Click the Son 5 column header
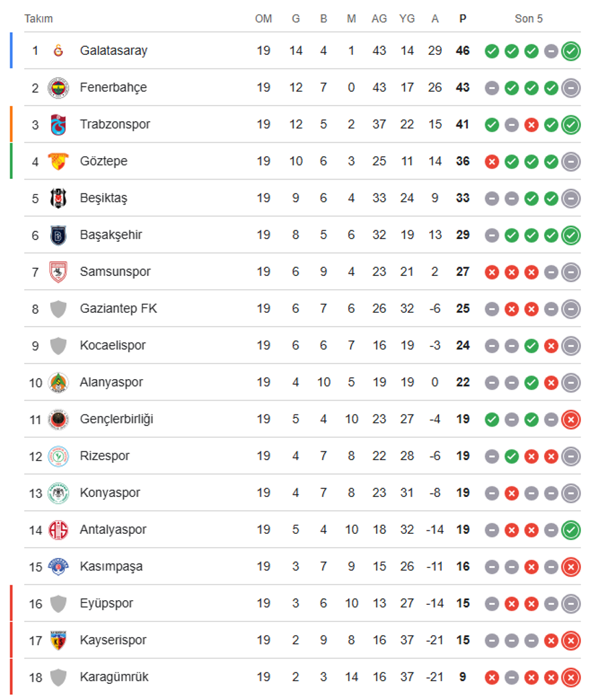The height and width of the screenshot is (700, 589). click(x=529, y=19)
